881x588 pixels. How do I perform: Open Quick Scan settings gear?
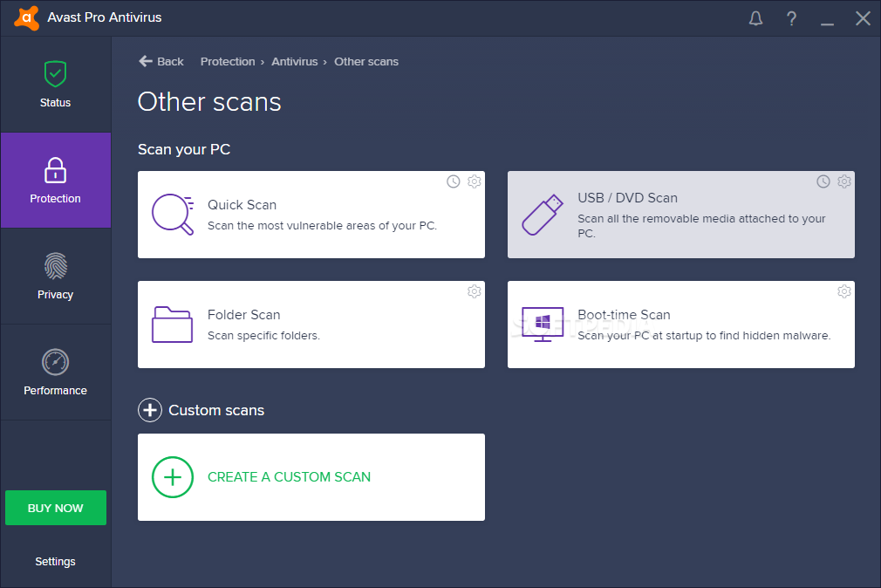pos(475,181)
